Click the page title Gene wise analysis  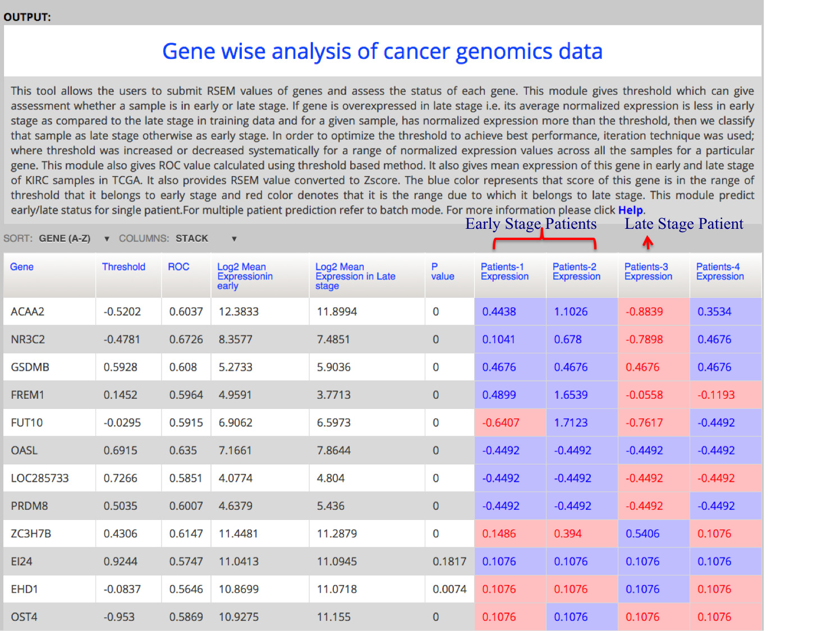pyautogui.click(x=382, y=52)
